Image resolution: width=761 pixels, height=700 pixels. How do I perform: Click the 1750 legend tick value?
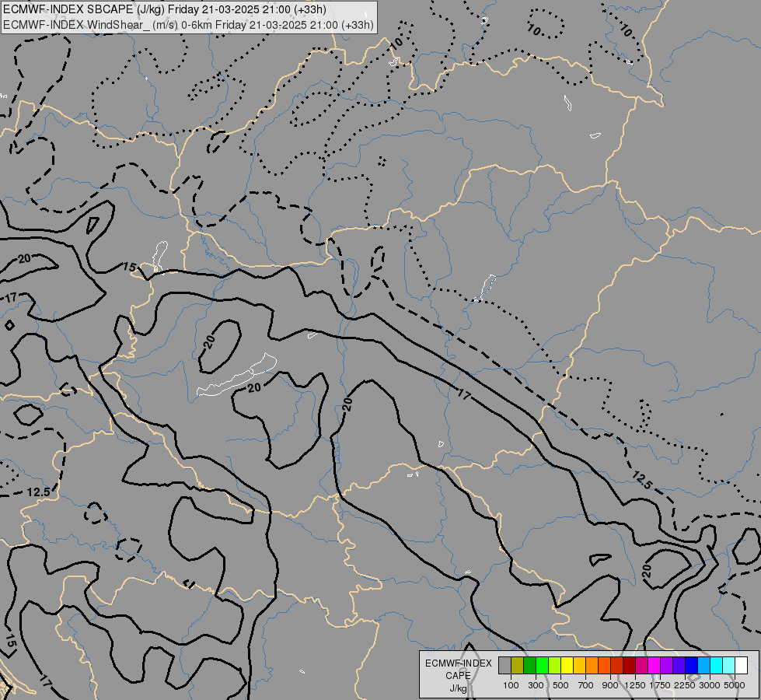tap(660, 685)
